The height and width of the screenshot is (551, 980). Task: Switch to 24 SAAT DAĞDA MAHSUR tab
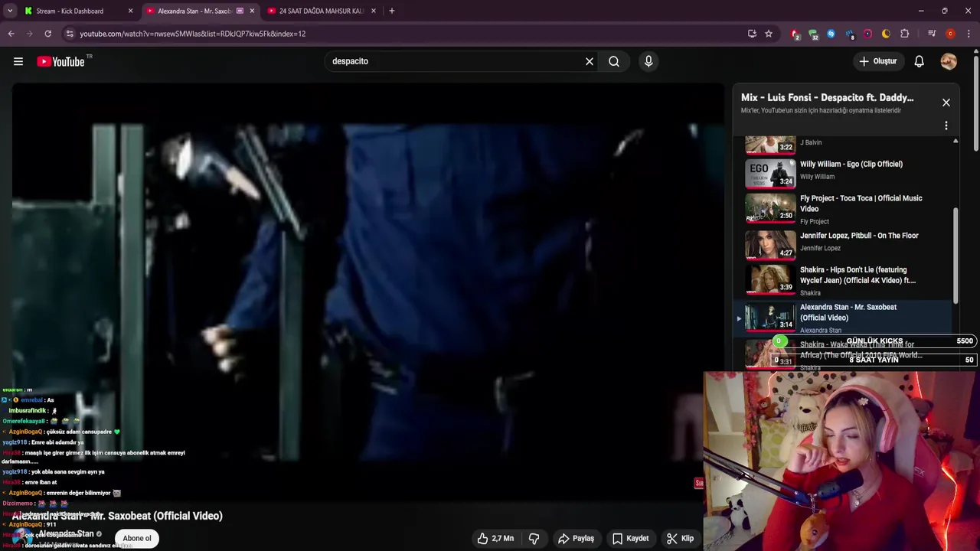pos(321,11)
